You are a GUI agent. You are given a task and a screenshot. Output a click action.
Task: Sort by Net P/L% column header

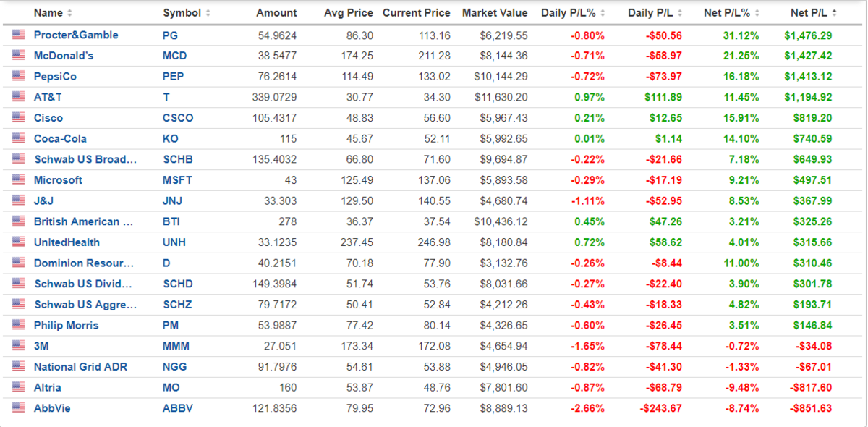(732, 13)
